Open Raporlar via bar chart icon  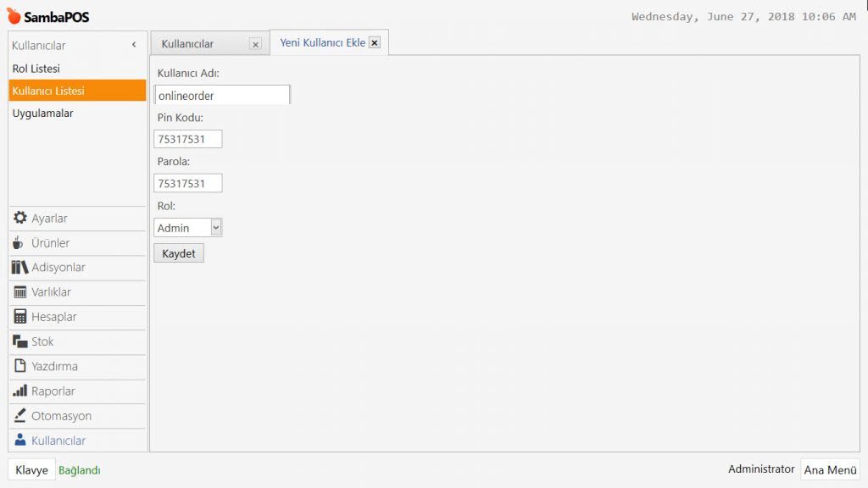pyautogui.click(x=20, y=391)
